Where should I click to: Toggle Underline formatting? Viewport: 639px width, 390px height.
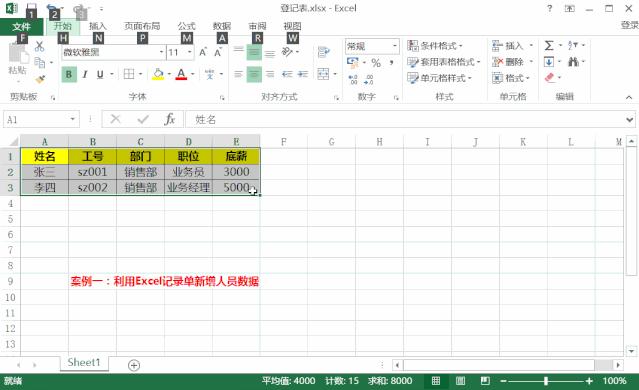click(x=100, y=74)
